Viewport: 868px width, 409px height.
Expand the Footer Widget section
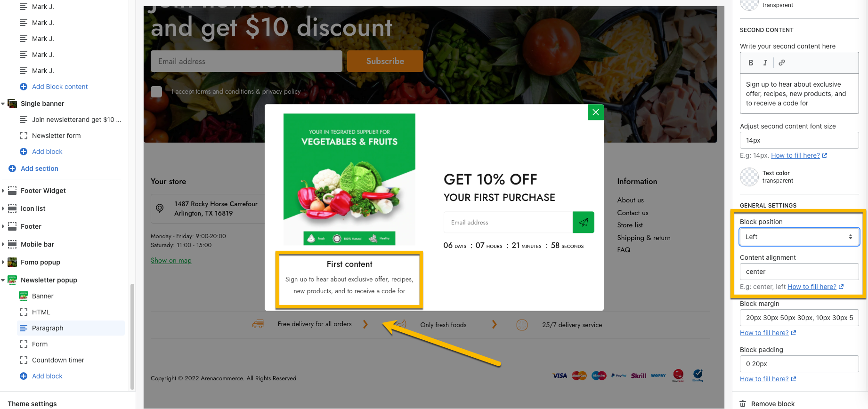[x=3, y=191]
